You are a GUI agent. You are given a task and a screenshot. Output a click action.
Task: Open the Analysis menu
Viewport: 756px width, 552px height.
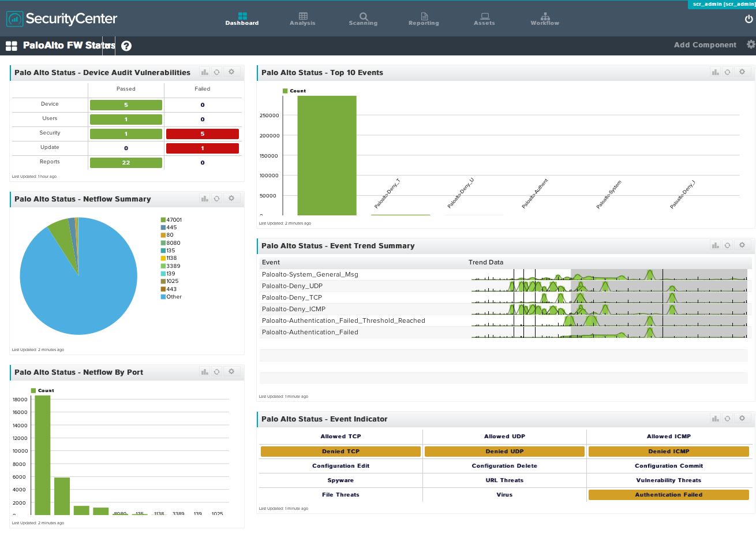tap(302, 18)
